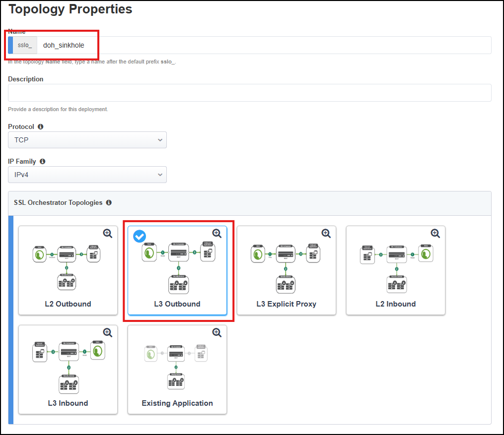Focus the Description input field
Screen dimensions: 504x435
pos(249,93)
